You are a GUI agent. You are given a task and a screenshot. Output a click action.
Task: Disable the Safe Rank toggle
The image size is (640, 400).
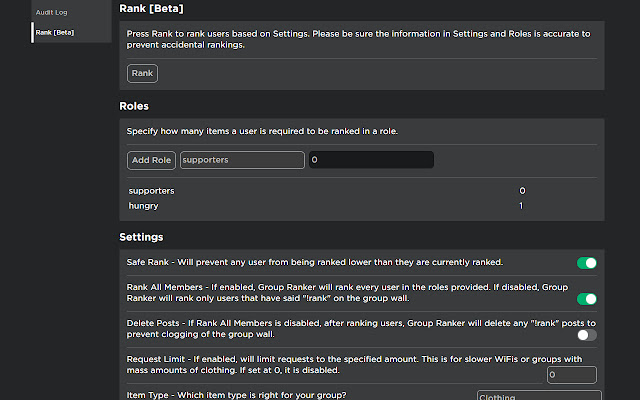pos(587,263)
